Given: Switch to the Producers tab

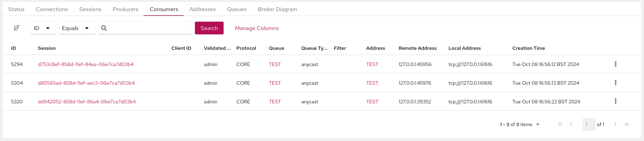Looking at the screenshot, I should 125,9.
